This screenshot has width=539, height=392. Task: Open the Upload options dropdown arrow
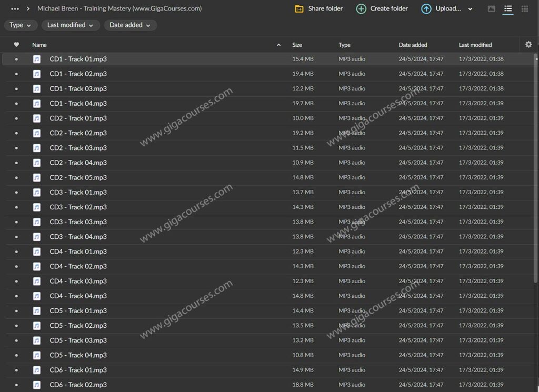(470, 9)
